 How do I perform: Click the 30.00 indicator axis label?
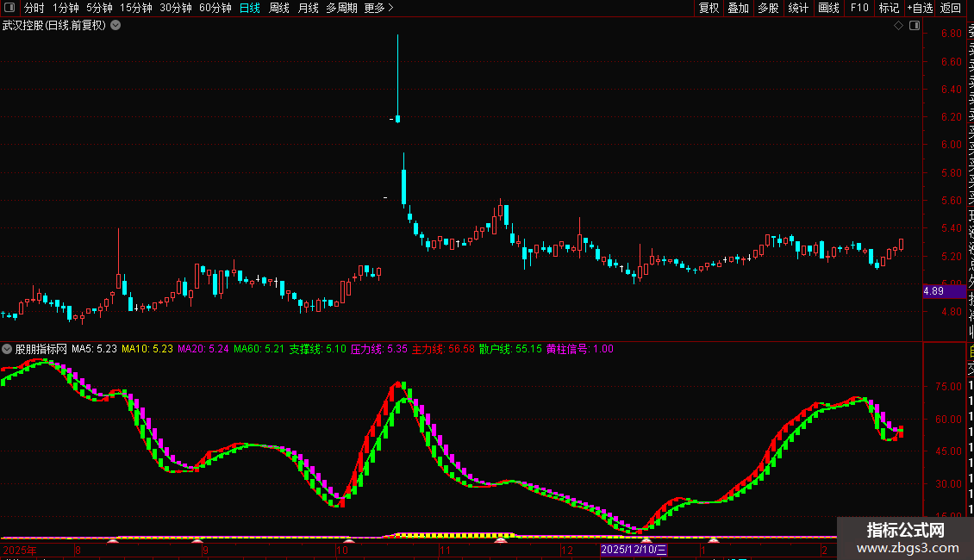948,483
